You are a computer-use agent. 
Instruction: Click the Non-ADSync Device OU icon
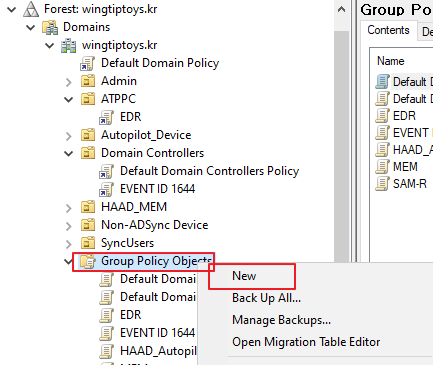88,225
